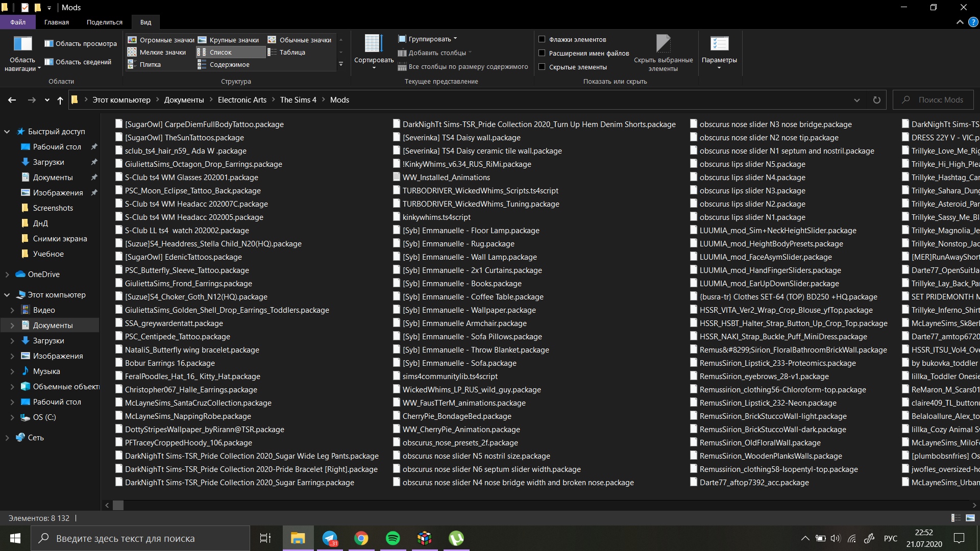Go back with the back arrow
The width and height of the screenshot is (980, 551).
point(12,100)
